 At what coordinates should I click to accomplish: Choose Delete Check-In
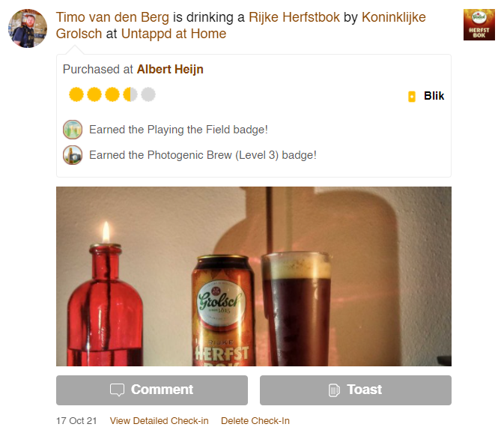point(255,421)
